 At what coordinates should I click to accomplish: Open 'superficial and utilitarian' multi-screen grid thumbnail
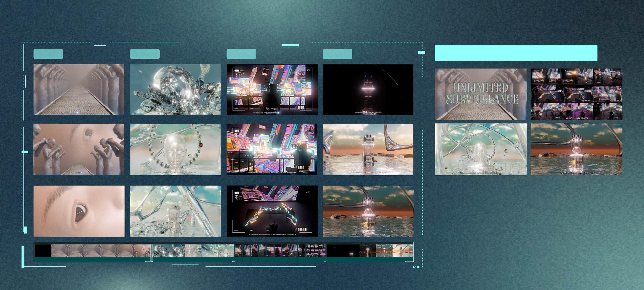[x=577, y=94]
